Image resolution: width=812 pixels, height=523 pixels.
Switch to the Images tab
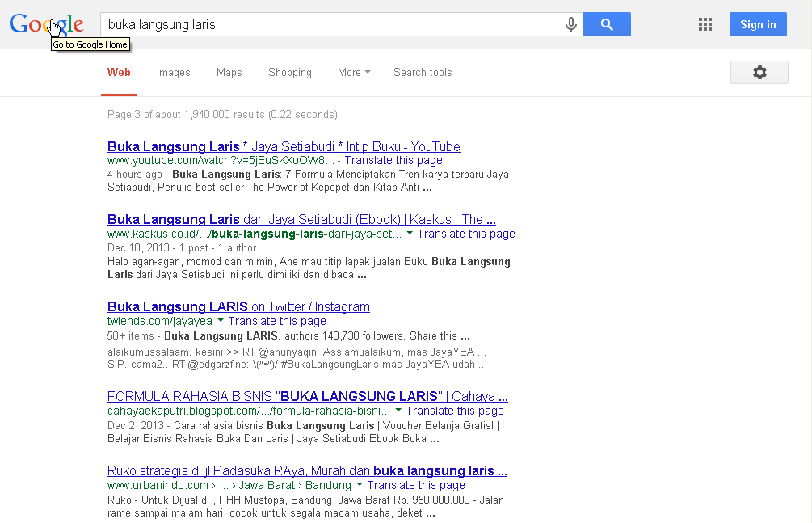[174, 73]
